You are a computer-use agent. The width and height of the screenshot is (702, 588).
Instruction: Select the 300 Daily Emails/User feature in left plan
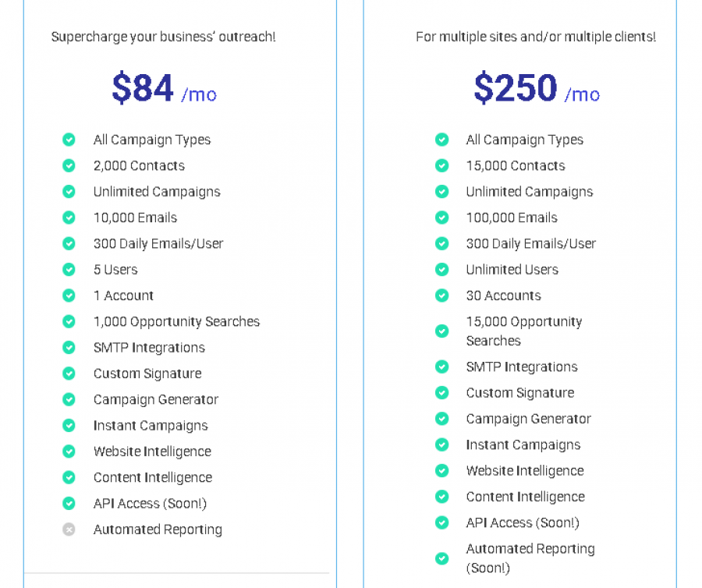click(x=158, y=243)
